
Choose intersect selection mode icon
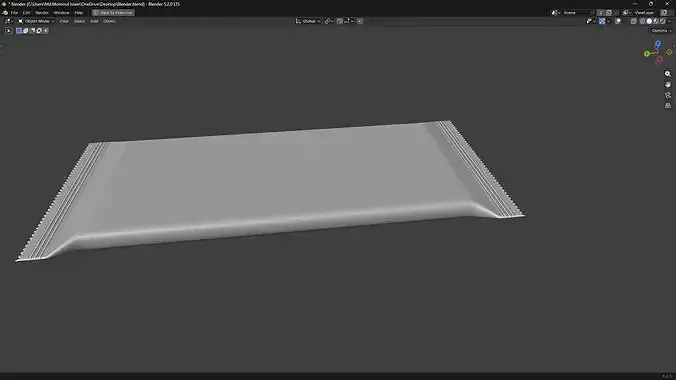coord(46,31)
